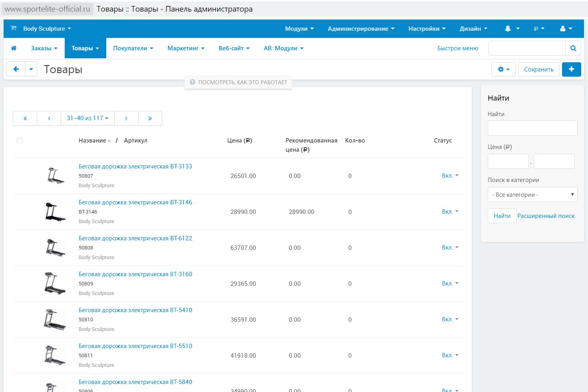
Task: Expand the ruble currency selector in the top bar
Action: 539,29
